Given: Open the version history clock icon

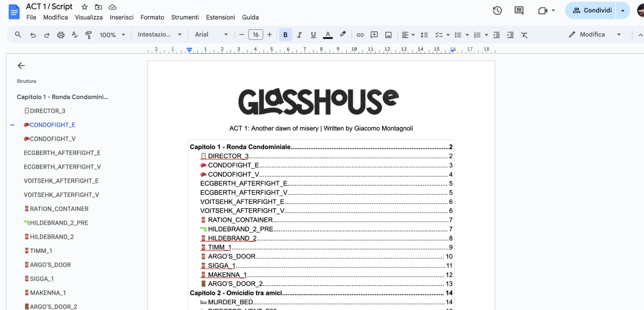Looking at the screenshot, I should tap(497, 11).
